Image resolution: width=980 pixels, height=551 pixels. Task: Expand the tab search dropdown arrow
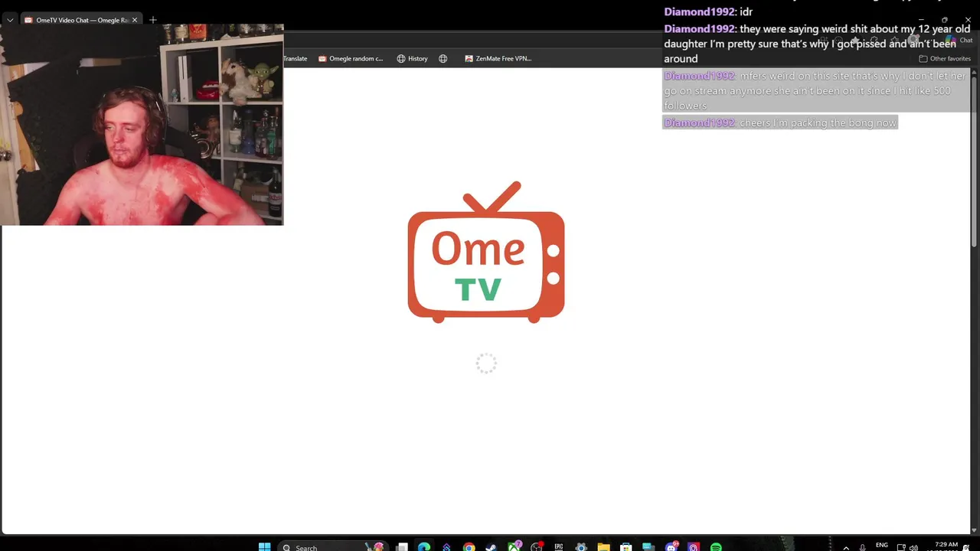[9, 20]
